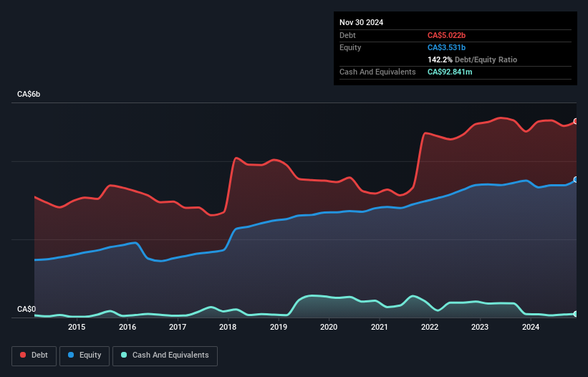Click the teal Cash legend dot
Screen dimensions: 588x377
click(124, 355)
